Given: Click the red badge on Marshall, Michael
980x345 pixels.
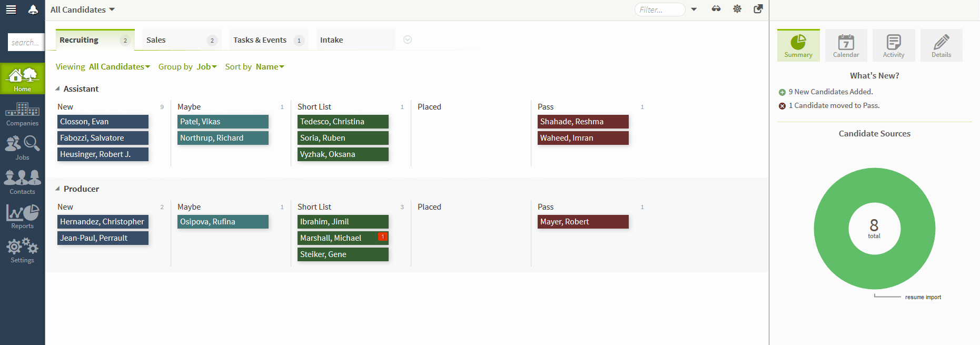Looking at the screenshot, I should [383, 237].
